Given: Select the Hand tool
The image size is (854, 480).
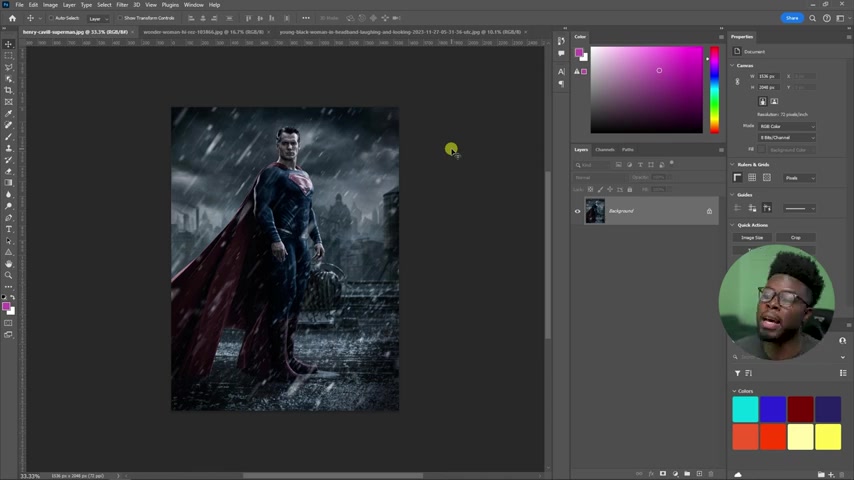Looking at the screenshot, I should pos(8,264).
